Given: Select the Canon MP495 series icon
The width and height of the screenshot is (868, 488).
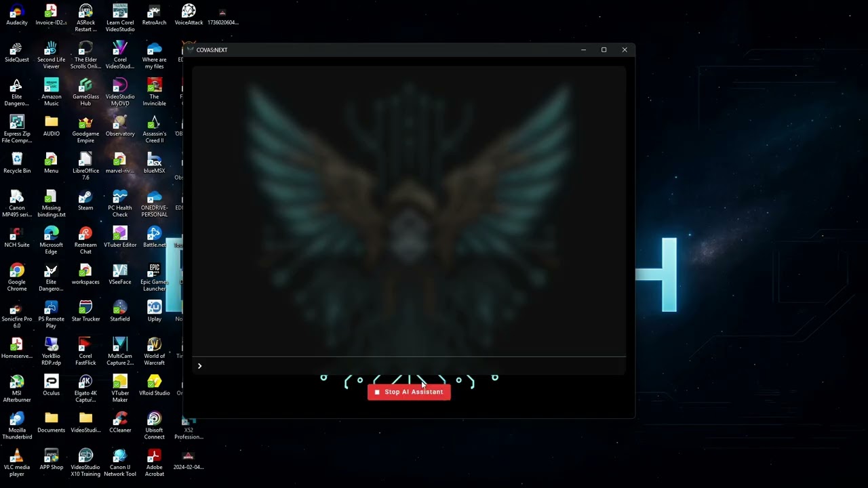Looking at the screenshot, I should pos(17,203).
